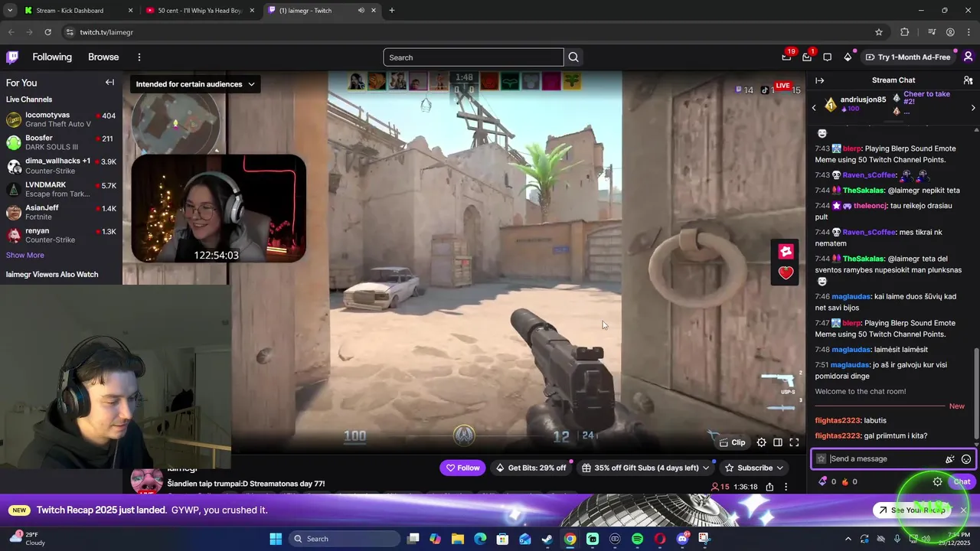The height and width of the screenshot is (551, 980).
Task: Open the chat celebration party popper icon
Action: (950, 459)
